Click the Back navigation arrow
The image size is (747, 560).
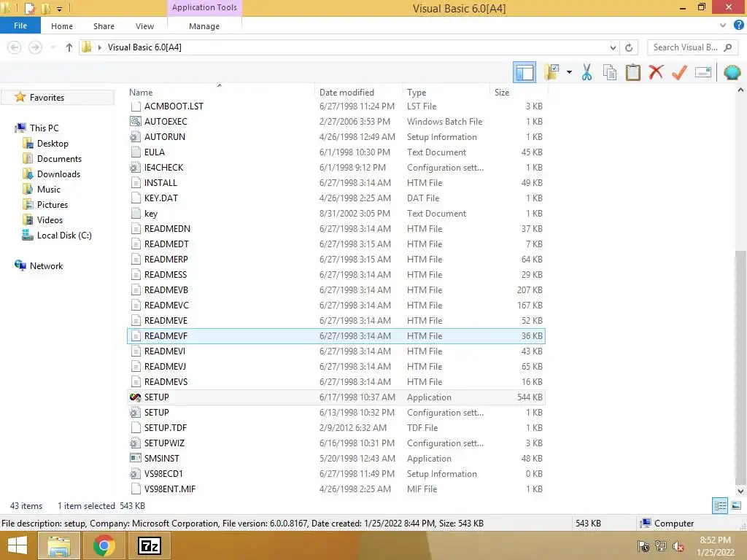[15, 47]
